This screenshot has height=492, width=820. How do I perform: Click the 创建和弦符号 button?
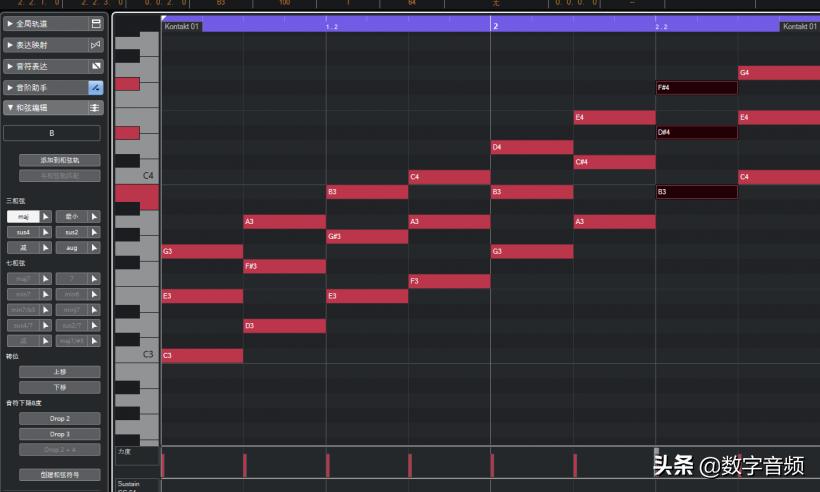pos(60,475)
